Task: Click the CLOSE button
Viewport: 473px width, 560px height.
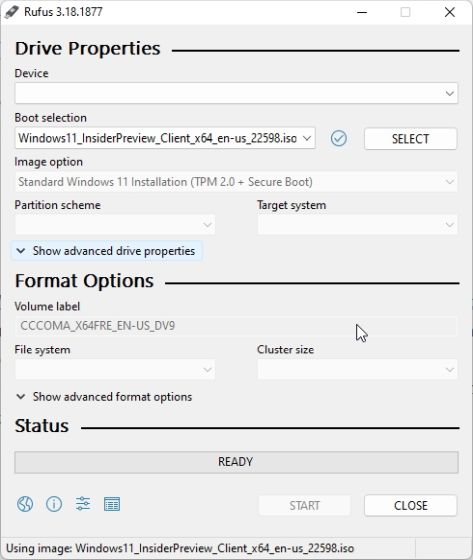Action: [x=410, y=505]
